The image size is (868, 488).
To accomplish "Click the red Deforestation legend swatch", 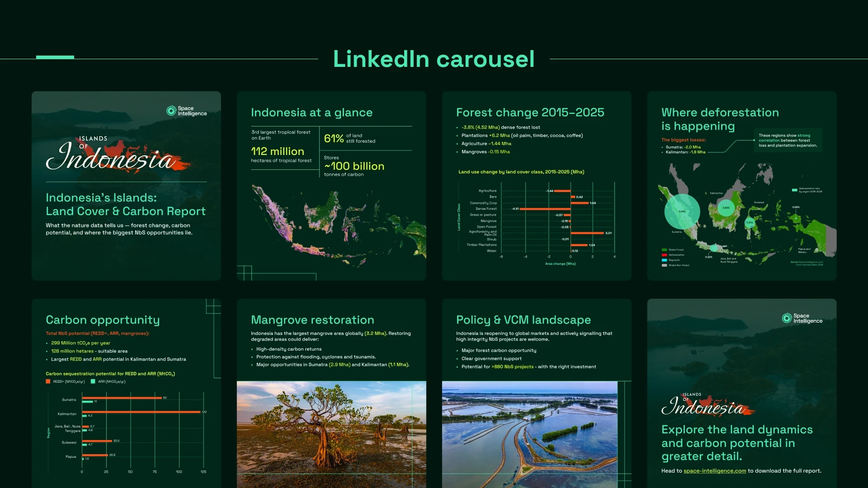I will (664, 255).
